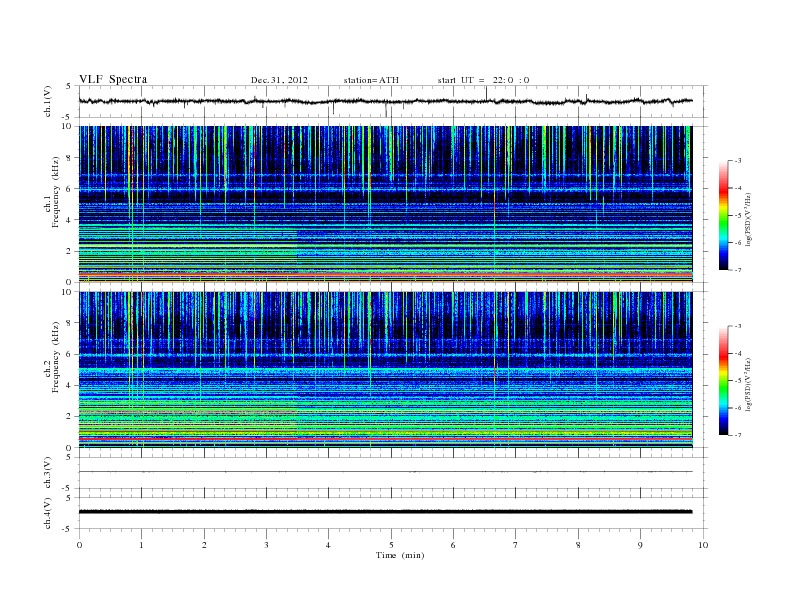Click the ch.1 color scale bar

tap(723, 216)
